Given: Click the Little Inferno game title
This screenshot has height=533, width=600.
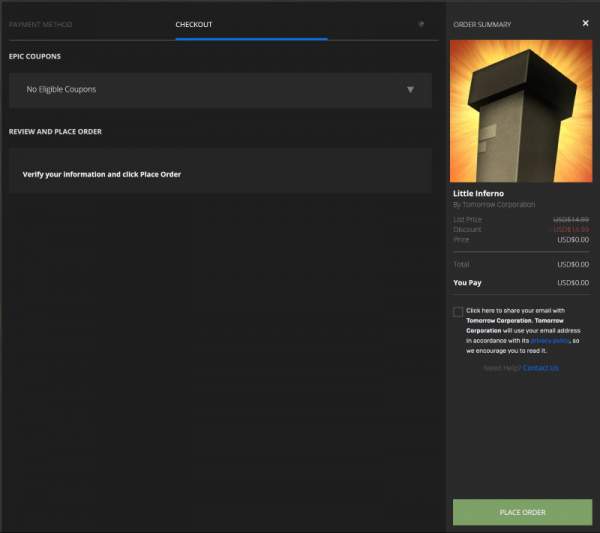Looking at the screenshot, I should [x=478, y=194].
